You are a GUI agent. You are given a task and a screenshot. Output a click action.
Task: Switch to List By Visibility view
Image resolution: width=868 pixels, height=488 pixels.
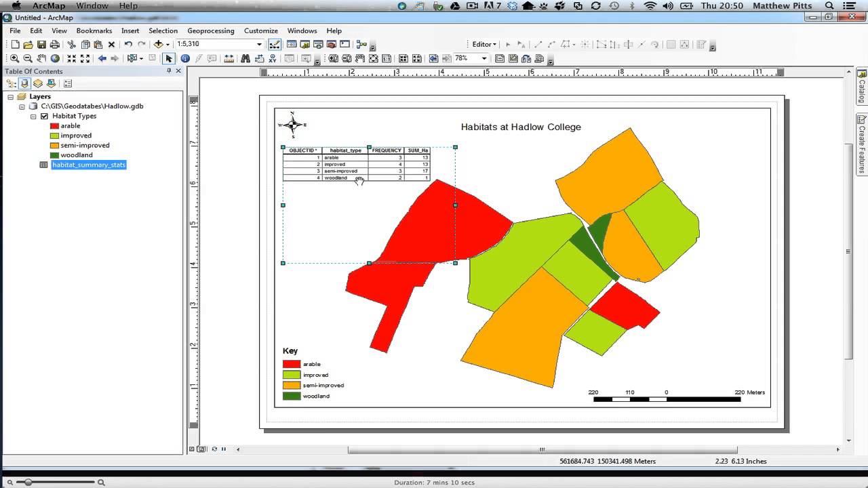tap(38, 83)
